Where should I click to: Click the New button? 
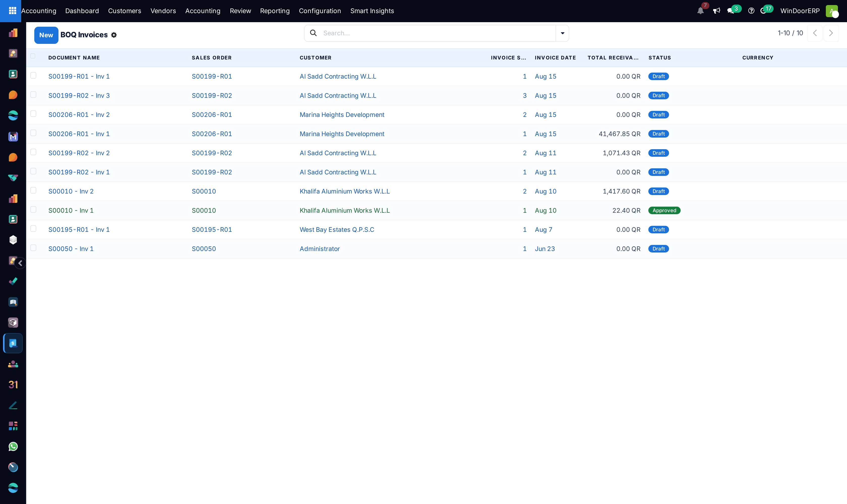click(x=46, y=35)
